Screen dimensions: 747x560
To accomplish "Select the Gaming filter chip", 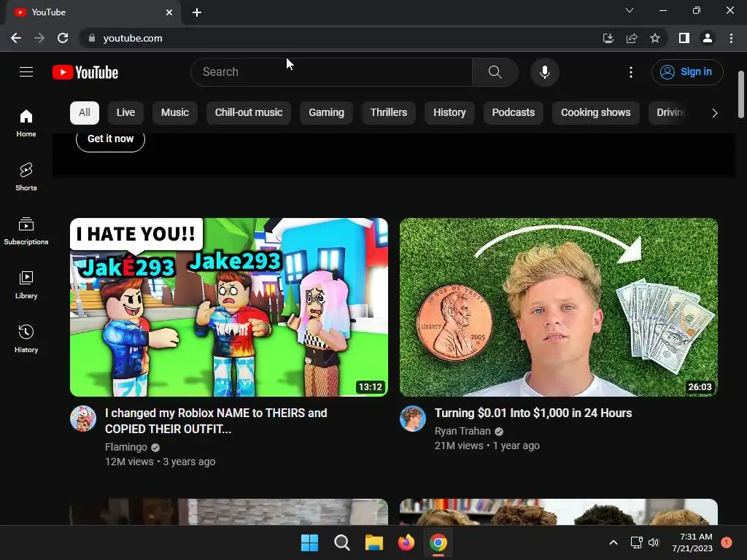I will click(x=326, y=113).
